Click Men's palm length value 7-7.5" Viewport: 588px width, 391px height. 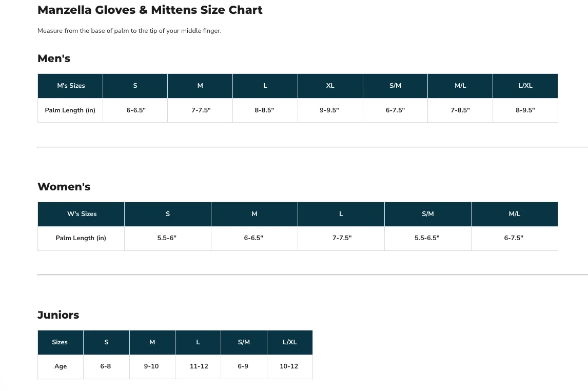[201, 110]
